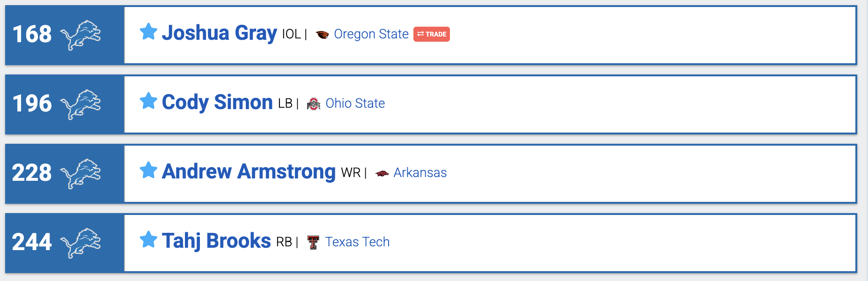Open Joshua Gray player link
This screenshot has width=868, height=281.
click(x=219, y=33)
